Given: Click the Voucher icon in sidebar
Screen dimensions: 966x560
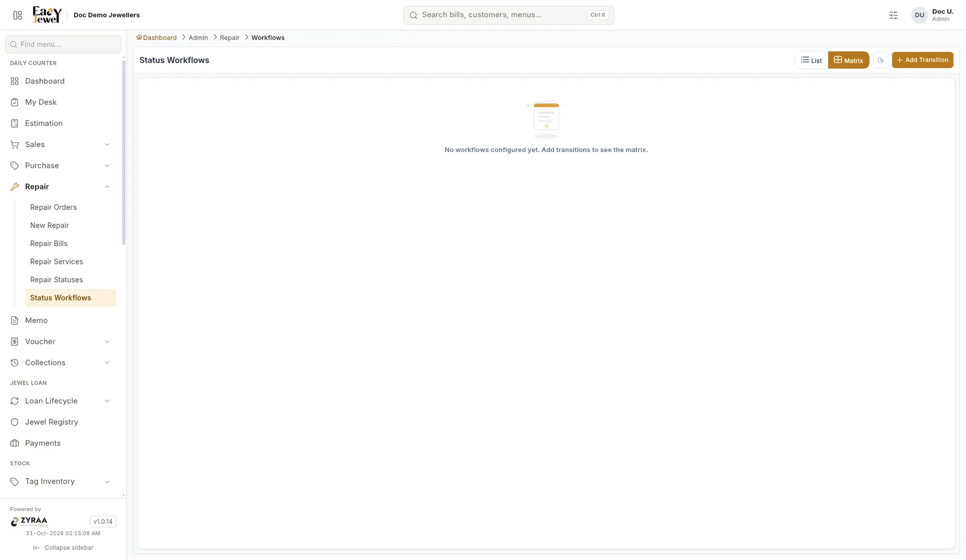Looking at the screenshot, I should pyautogui.click(x=14, y=342).
